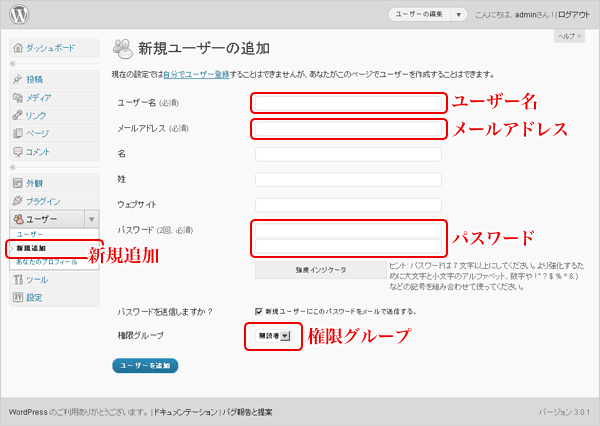Open the バグ報告と提案 footer link
The width and height of the screenshot is (600, 426).
pos(247,412)
